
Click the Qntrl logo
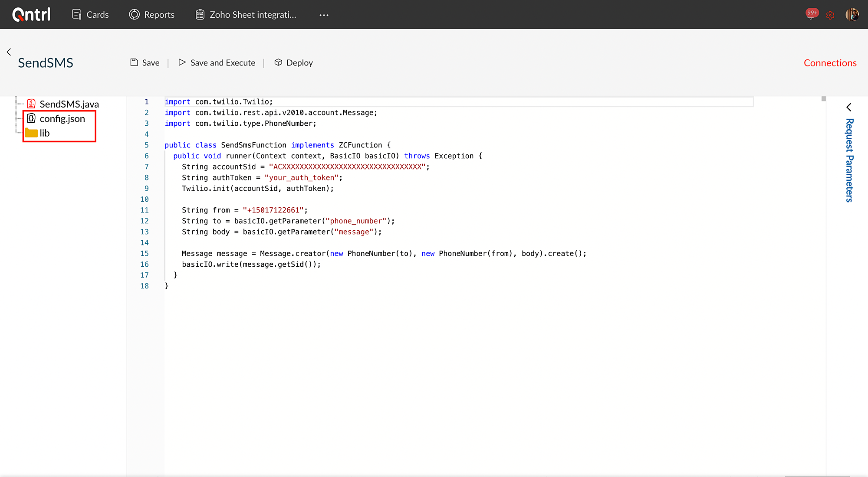31,14
